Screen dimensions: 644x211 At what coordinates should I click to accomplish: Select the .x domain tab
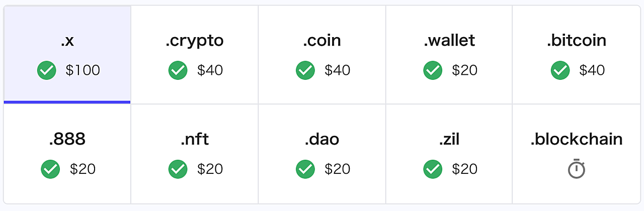[x=67, y=54]
